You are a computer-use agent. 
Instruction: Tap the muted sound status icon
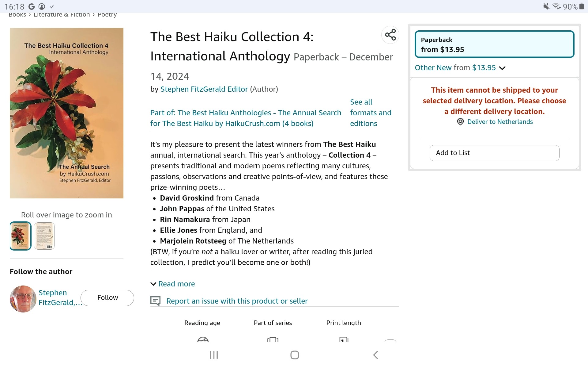click(546, 6)
